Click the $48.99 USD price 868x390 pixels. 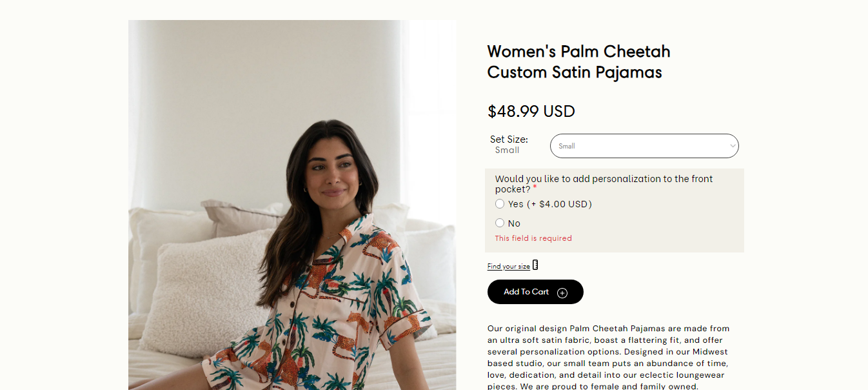[531, 112]
